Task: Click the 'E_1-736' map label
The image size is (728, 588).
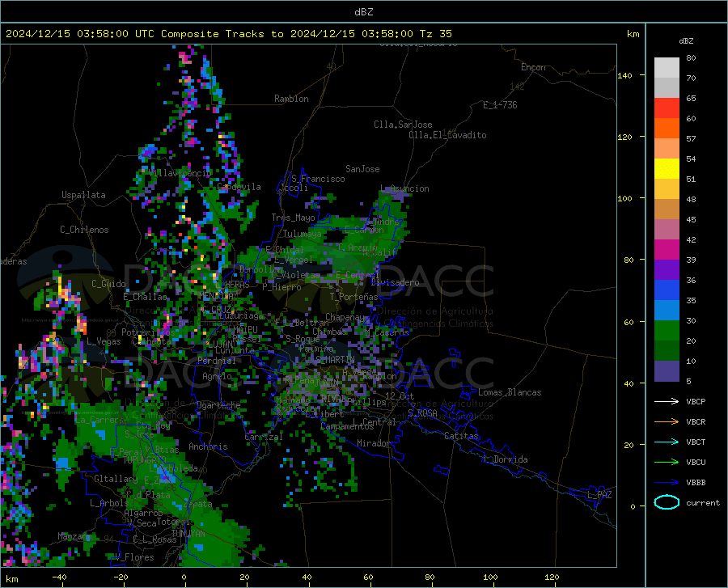Action: coord(500,105)
